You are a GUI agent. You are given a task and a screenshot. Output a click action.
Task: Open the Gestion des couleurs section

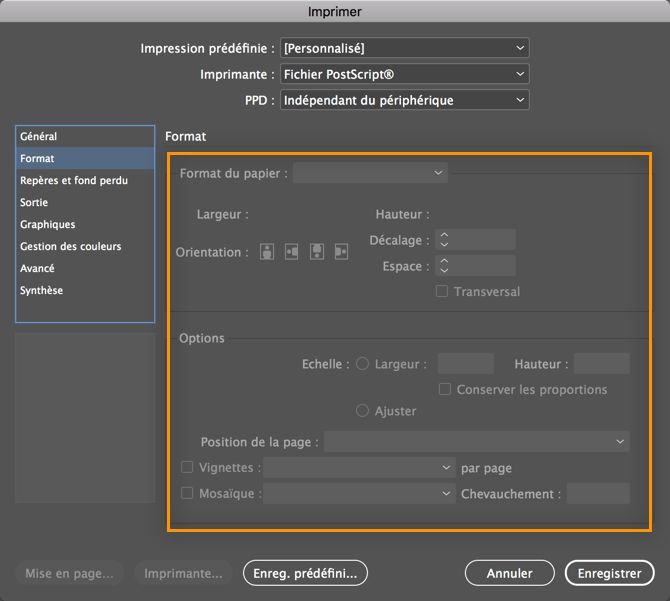(70, 247)
